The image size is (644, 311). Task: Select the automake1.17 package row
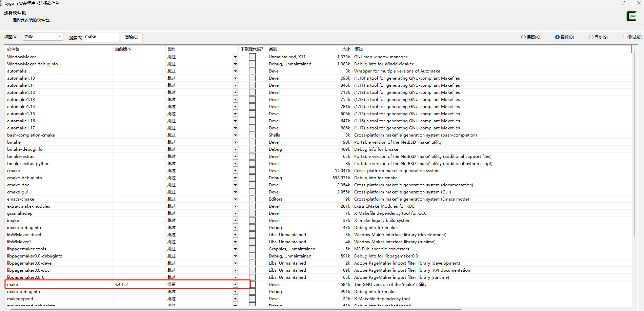pos(21,128)
